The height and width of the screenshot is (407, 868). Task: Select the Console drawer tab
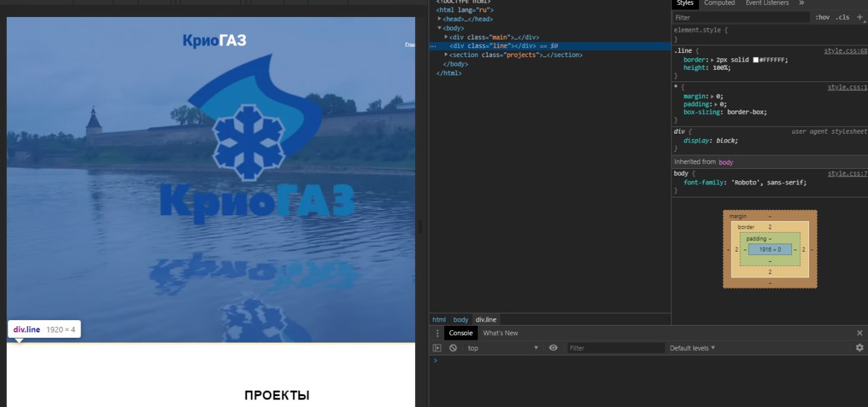coord(460,333)
